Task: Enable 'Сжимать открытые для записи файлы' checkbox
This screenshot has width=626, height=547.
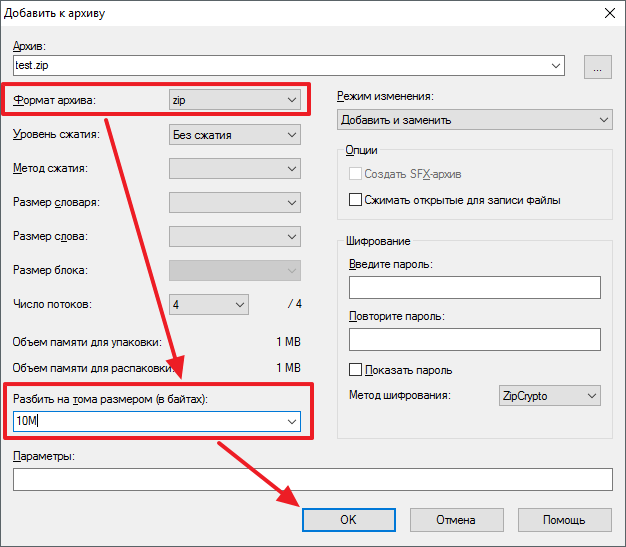Action: pos(355,200)
